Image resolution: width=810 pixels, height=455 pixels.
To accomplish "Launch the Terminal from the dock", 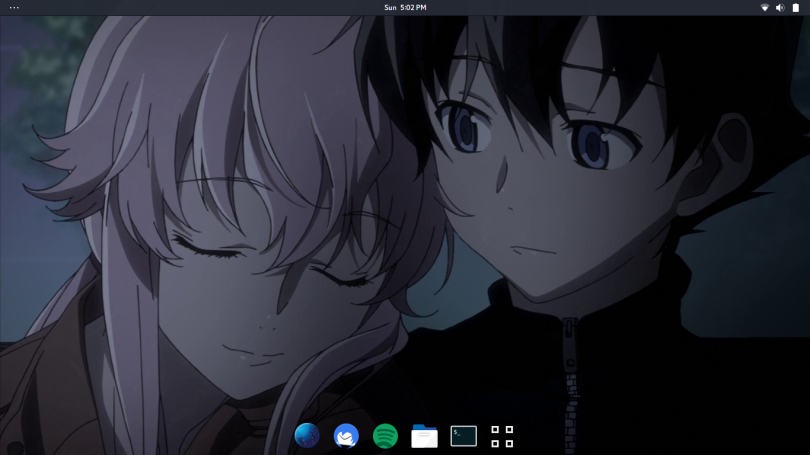I will (463, 436).
